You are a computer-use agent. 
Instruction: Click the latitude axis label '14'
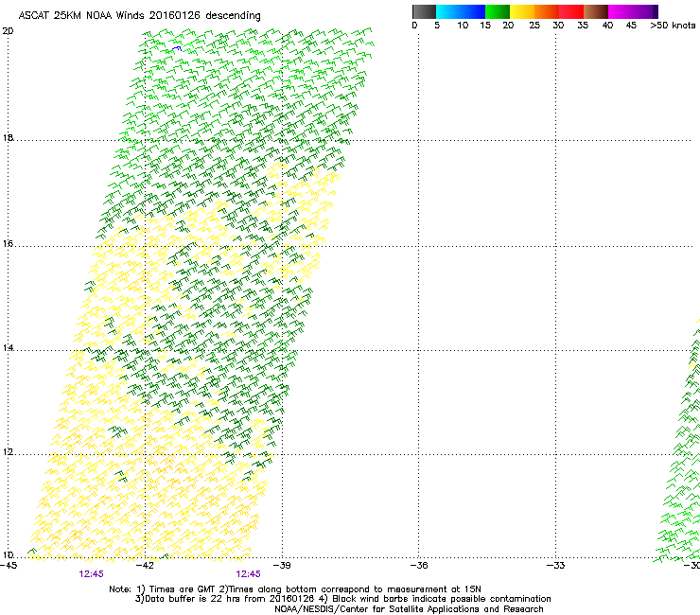pyautogui.click(x=8, y=347)
